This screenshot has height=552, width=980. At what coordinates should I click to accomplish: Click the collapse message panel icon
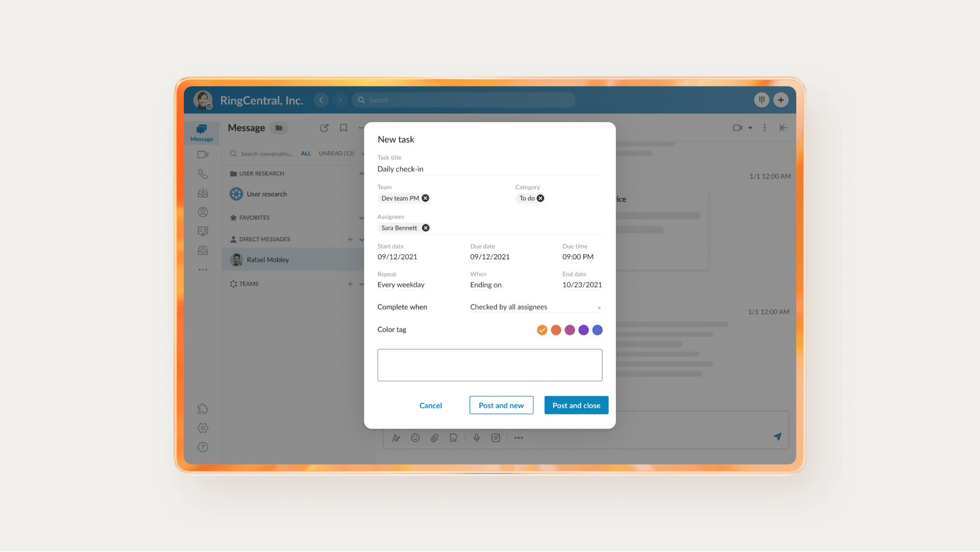pyautogui.click(x=783, y=128)
